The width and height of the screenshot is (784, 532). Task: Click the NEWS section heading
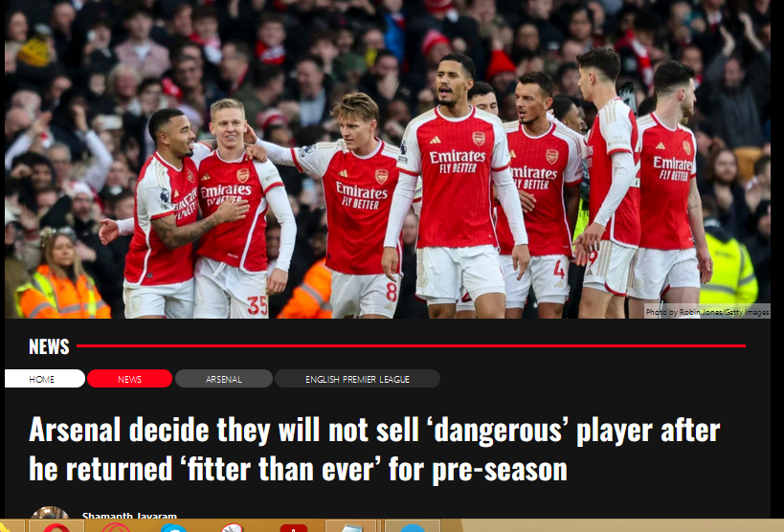pos(49,346)
